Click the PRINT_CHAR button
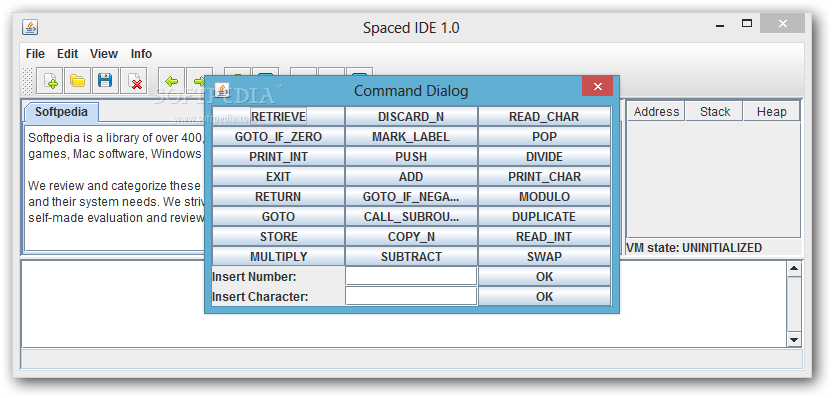Screen dimensions: 832x398 coord(544,176)
